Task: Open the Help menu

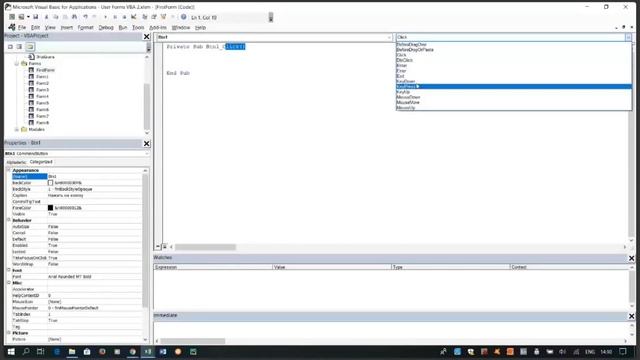Action: (x=200, y=27)
